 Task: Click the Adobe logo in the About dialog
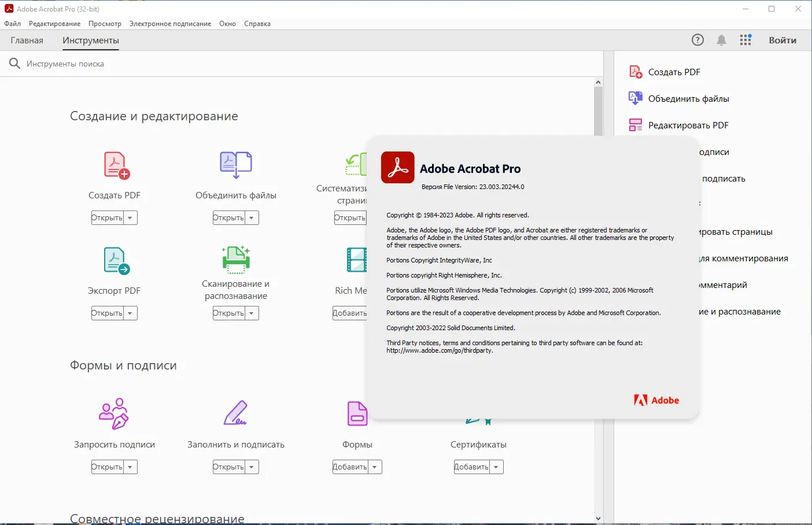click(656, 400)
